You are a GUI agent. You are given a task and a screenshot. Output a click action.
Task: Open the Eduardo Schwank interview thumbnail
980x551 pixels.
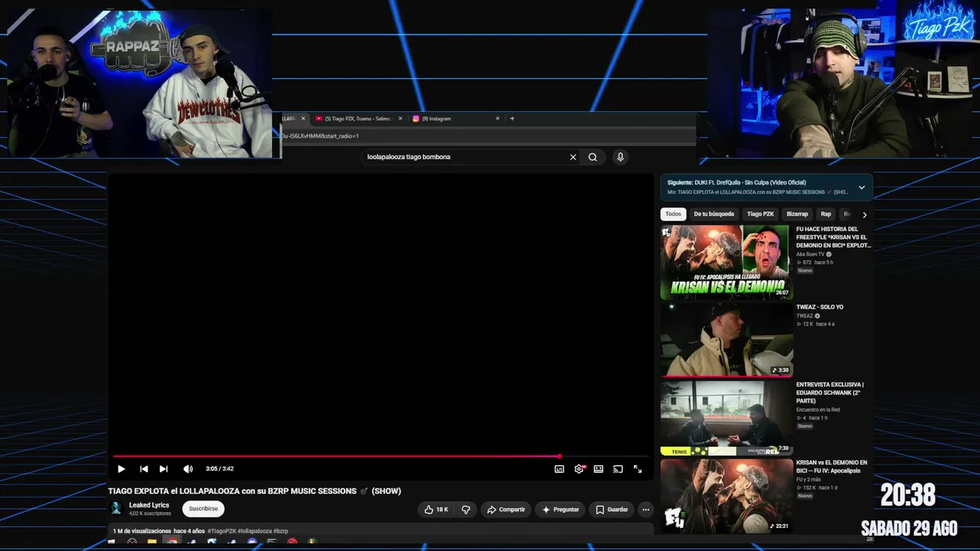726,418
